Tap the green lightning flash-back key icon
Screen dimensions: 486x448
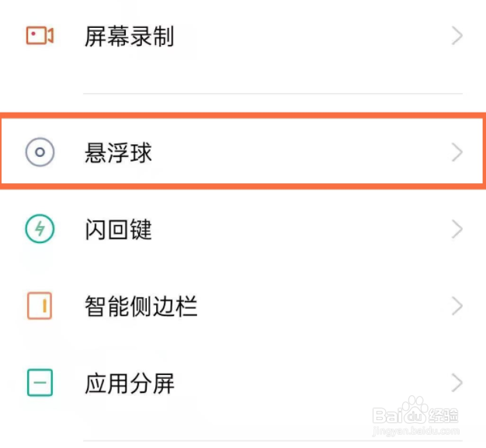point(40,229)
